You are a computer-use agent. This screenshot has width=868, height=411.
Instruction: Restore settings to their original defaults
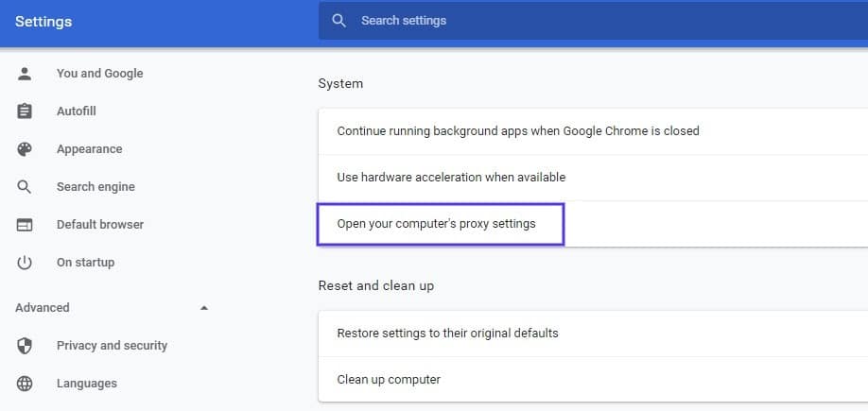[447, 333]
